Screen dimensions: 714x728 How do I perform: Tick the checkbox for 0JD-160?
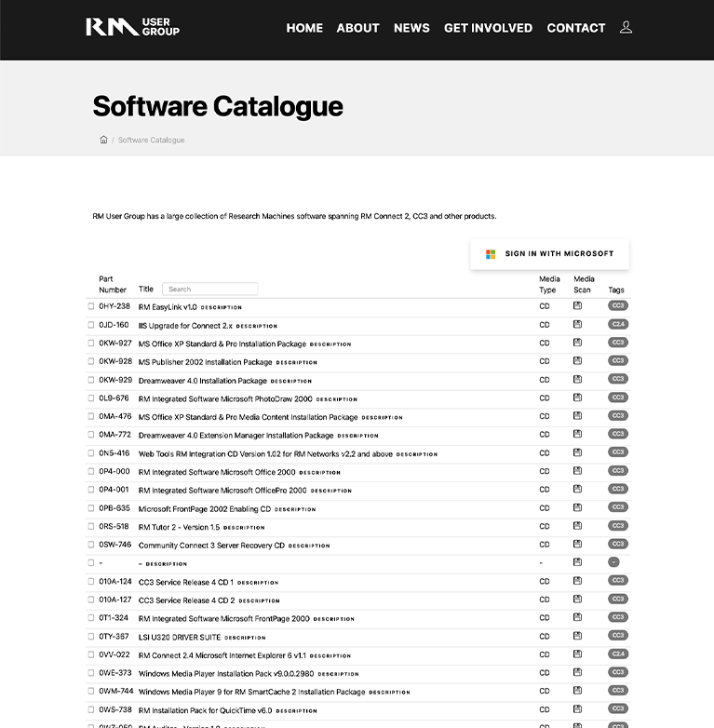pyautogui.click(x=91, y=325)
